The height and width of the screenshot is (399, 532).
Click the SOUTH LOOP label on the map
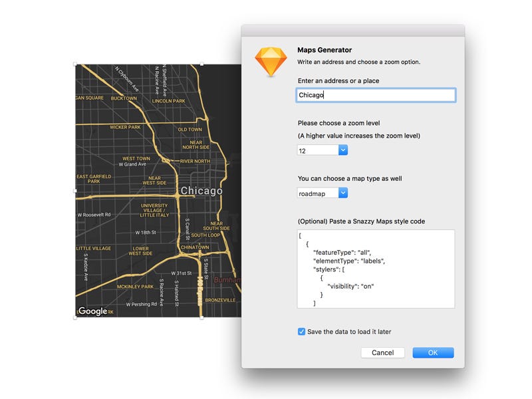pyautogui.click(x=205, y=235)
